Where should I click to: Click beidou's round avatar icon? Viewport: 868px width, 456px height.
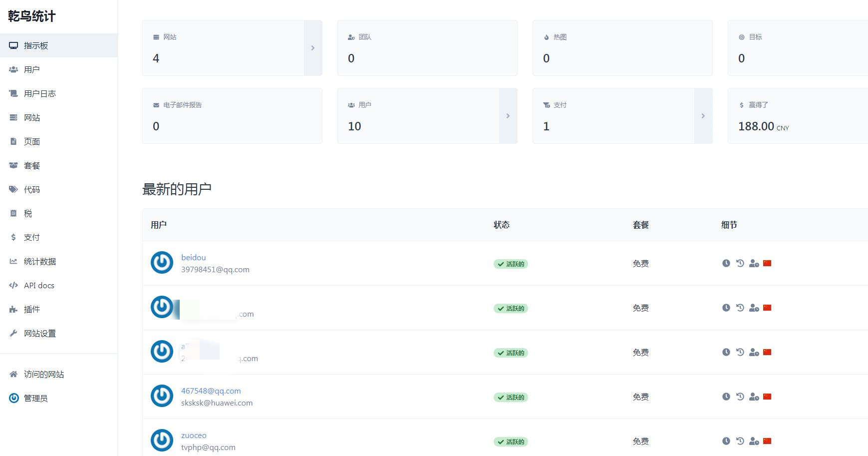pyautogui.click(x=162, y=263)
